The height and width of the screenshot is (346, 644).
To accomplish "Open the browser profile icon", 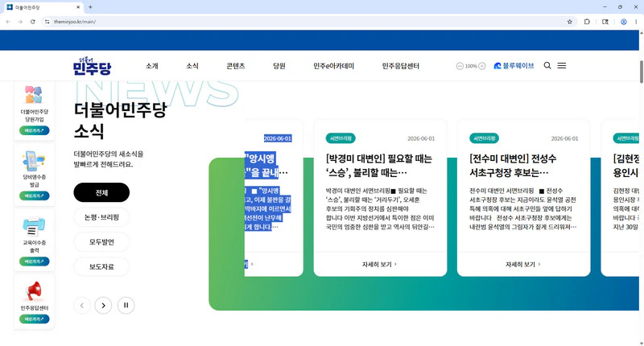I will pyautogui.click(x=623, y=22).
